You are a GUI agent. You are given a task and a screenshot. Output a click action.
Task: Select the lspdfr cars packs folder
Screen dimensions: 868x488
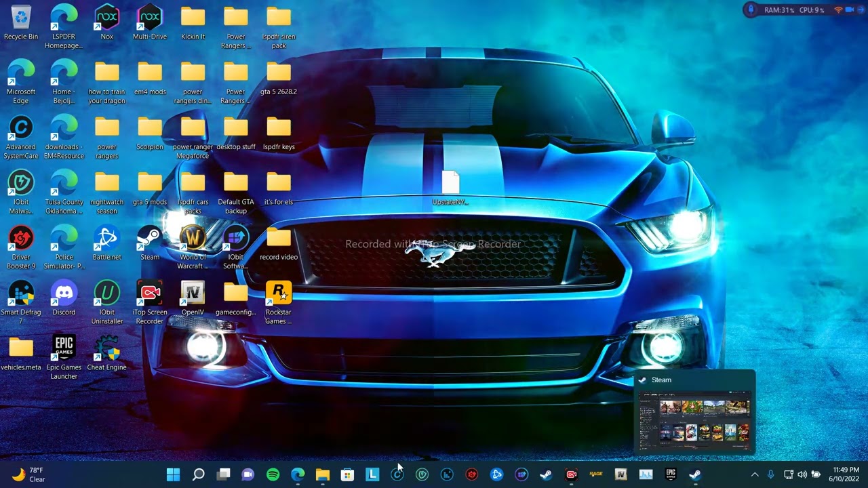[193, 192]
